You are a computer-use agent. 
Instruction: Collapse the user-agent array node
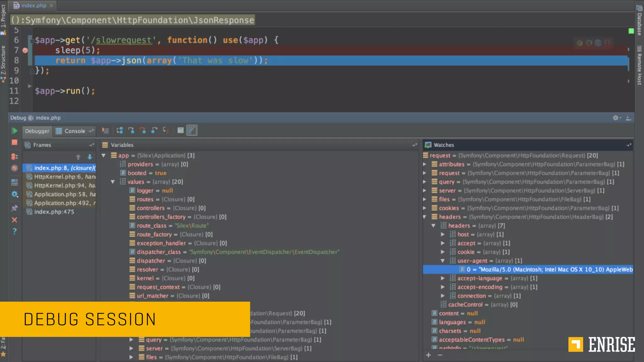click(x=443, y=261)
